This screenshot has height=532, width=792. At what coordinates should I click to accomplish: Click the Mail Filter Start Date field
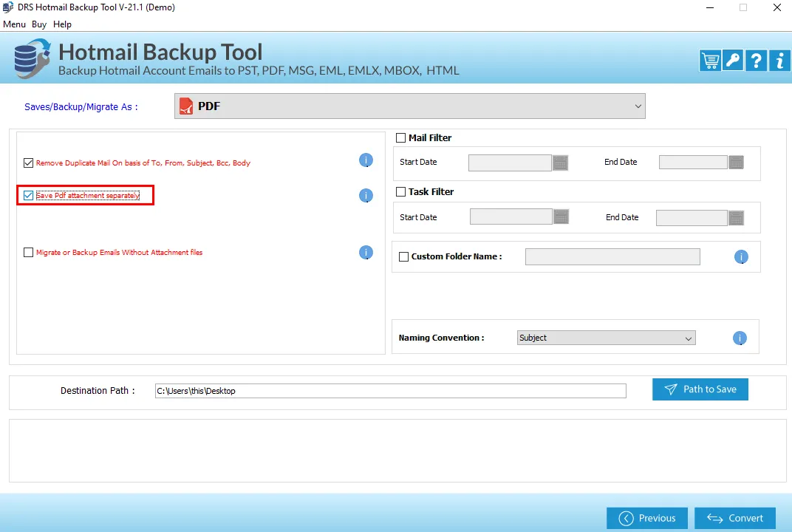click(510, 163)
